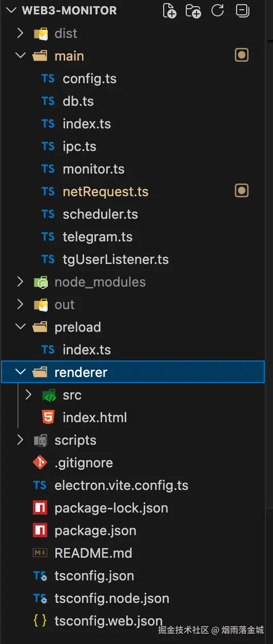The height and width of the screenshot is (644, 273).
Task: Click the modified badge on main folder
Action: (242, 55)
